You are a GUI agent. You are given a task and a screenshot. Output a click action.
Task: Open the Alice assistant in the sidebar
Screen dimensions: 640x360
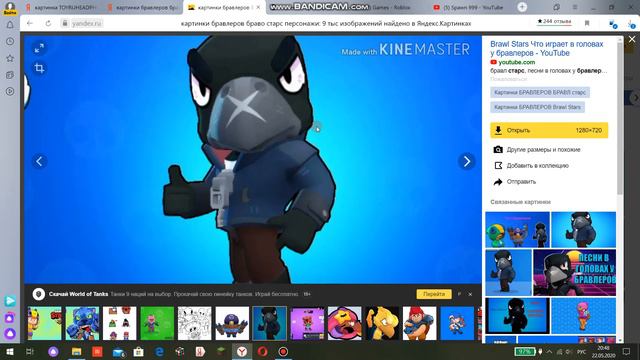(x=10, y=334)
